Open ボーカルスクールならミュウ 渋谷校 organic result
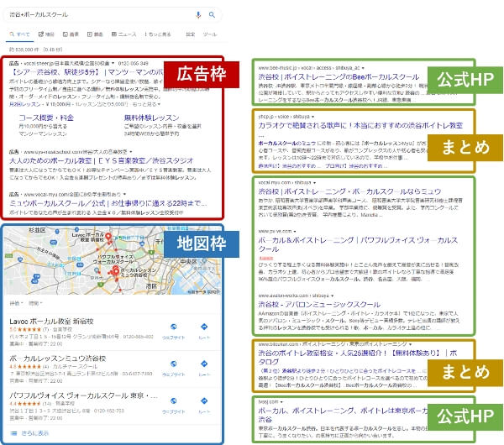Image resolution: width=504 pixels, height=445 pixels. pyautogui.click(x=349, y=191)
